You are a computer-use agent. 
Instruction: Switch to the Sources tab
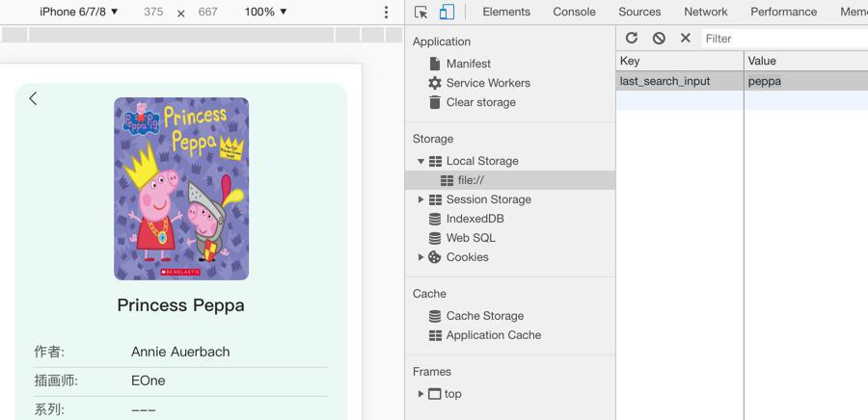coord(639,12)
